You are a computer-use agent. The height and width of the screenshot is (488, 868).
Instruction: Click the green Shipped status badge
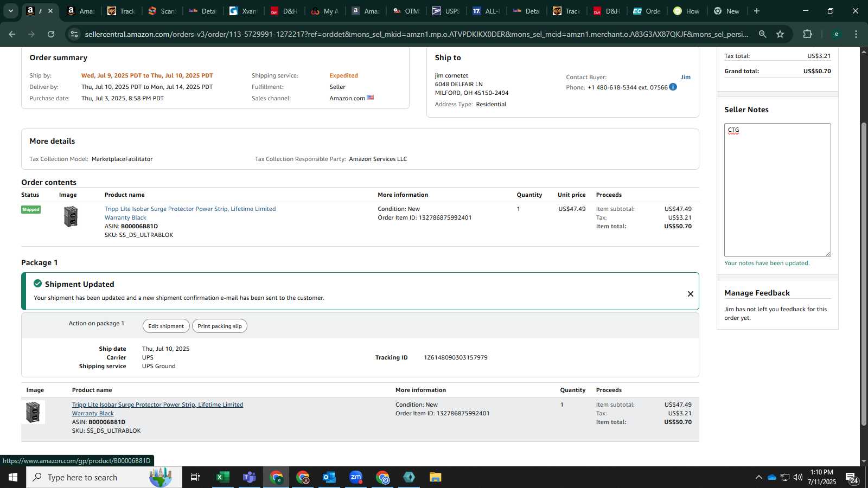coord(31,209)
